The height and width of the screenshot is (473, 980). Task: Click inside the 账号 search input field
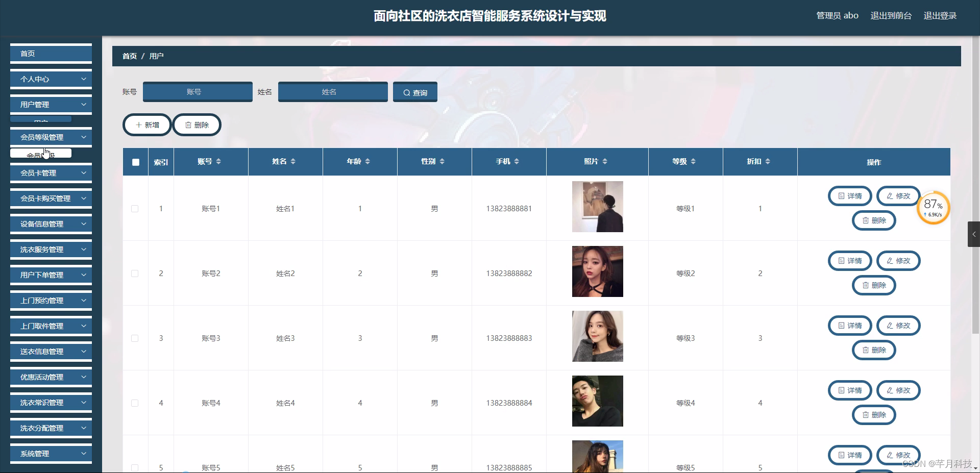[197, 92]
